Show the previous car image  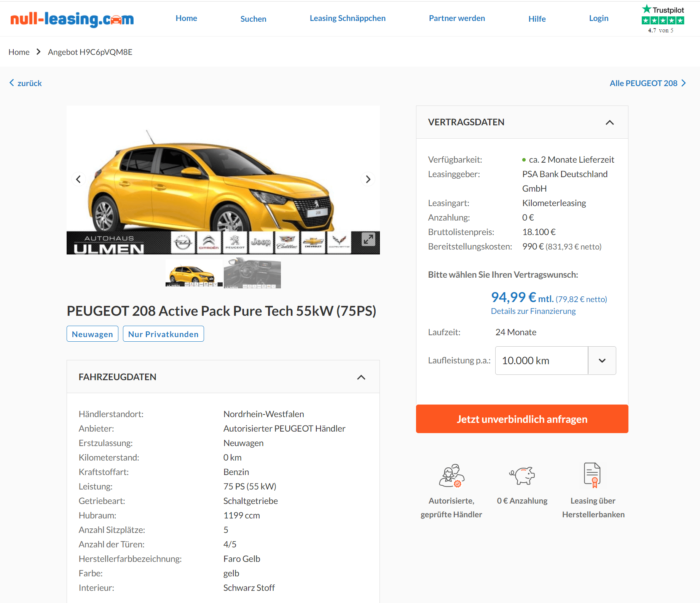point(78,179)
